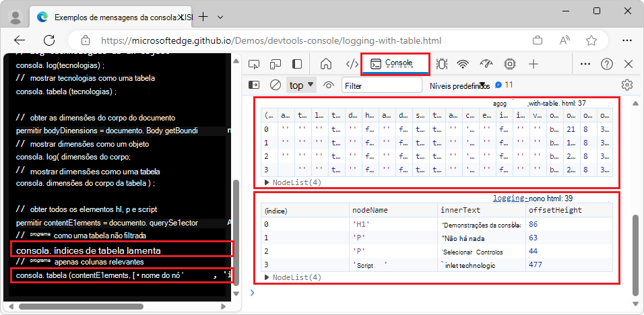This screenshot has width=644, height=315.
Task: Open Console settings gear
Action: pos(627,85)
